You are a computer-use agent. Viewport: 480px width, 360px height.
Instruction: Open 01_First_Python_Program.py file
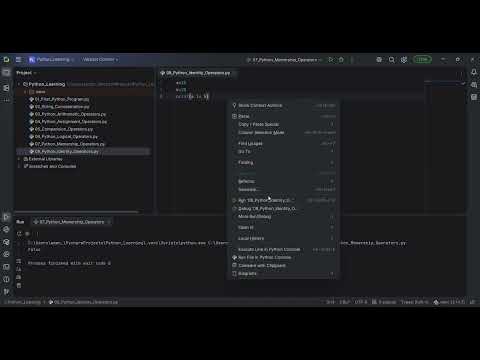pyautogui.click(x=59, y=99)
